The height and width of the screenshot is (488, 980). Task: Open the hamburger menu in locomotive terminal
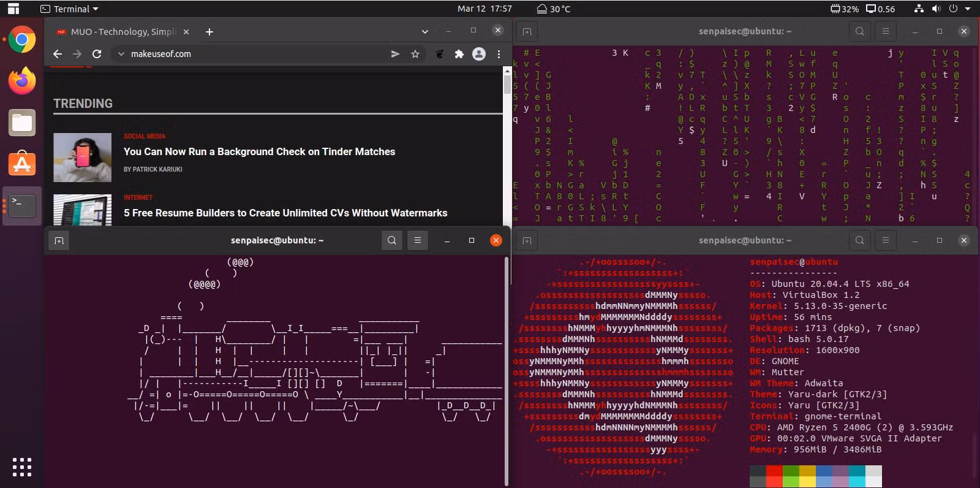(418, 241)
